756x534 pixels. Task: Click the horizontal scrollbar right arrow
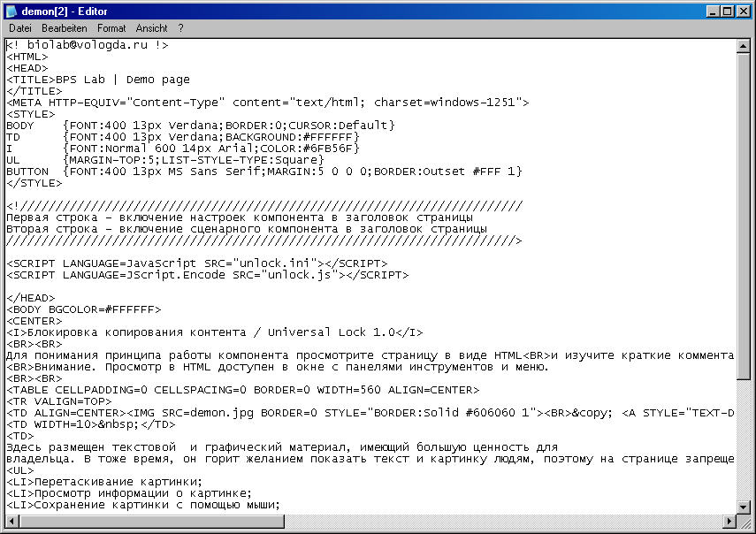pos(730,521)
